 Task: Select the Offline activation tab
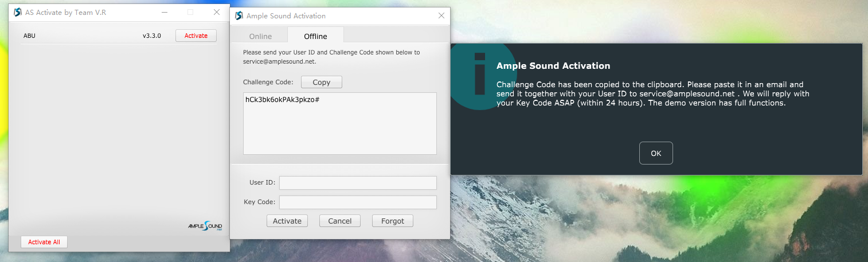pos(315,36)
